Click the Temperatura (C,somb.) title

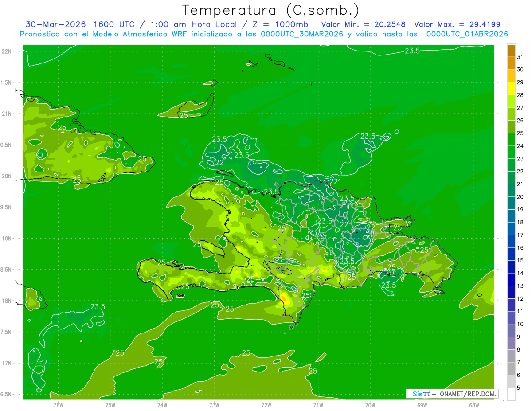(270, 10)
